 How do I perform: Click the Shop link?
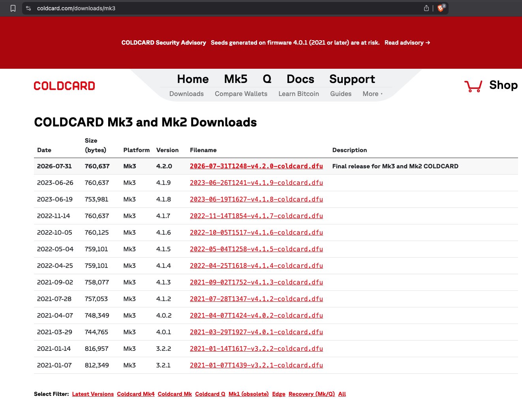click(503, 85)
